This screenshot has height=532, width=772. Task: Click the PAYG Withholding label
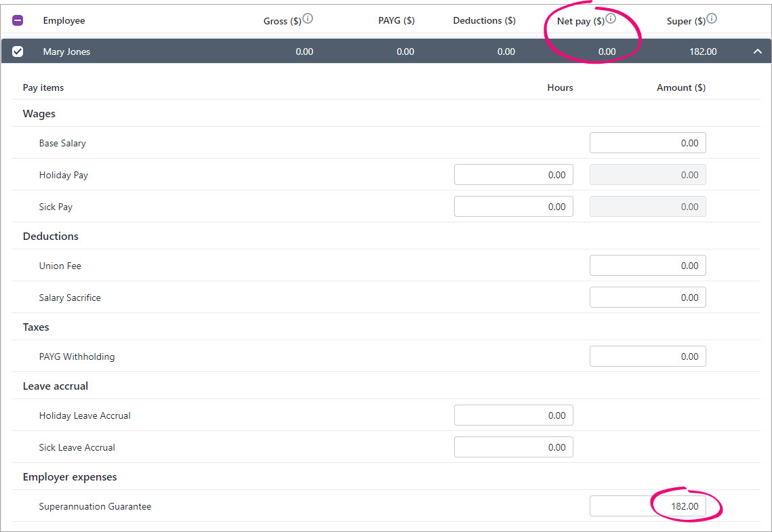coord(77,356)
